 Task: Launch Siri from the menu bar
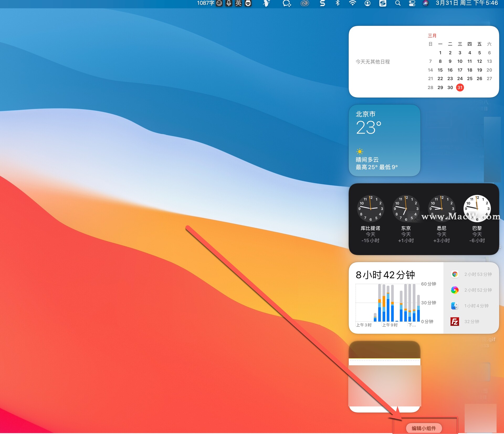tap(426, 3)
